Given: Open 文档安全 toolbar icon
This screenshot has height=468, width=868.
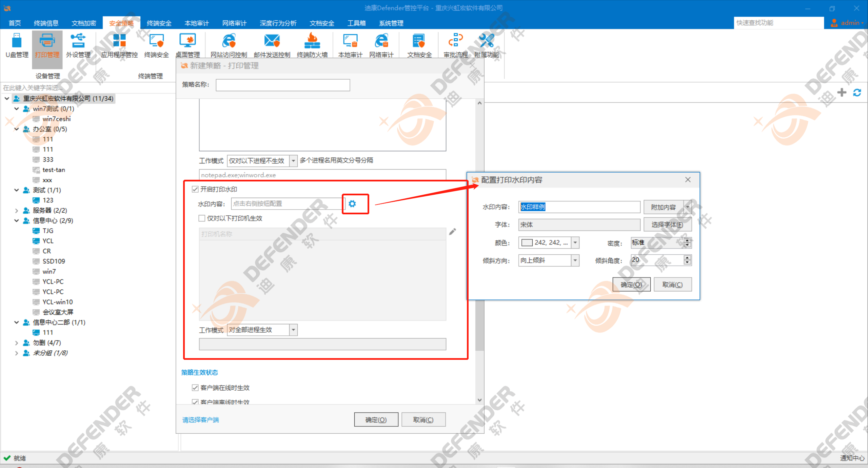Looking at the screenshot, I should click(419, 46).
